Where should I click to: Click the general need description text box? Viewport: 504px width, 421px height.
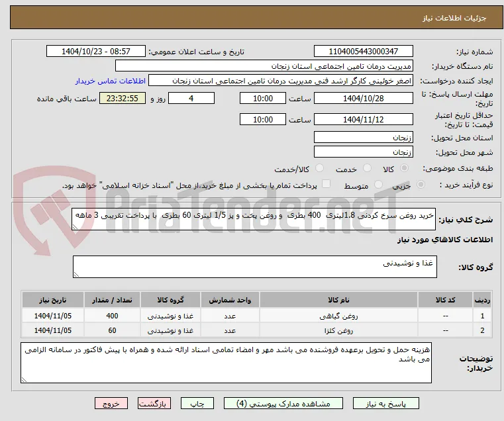click(254, 219)
